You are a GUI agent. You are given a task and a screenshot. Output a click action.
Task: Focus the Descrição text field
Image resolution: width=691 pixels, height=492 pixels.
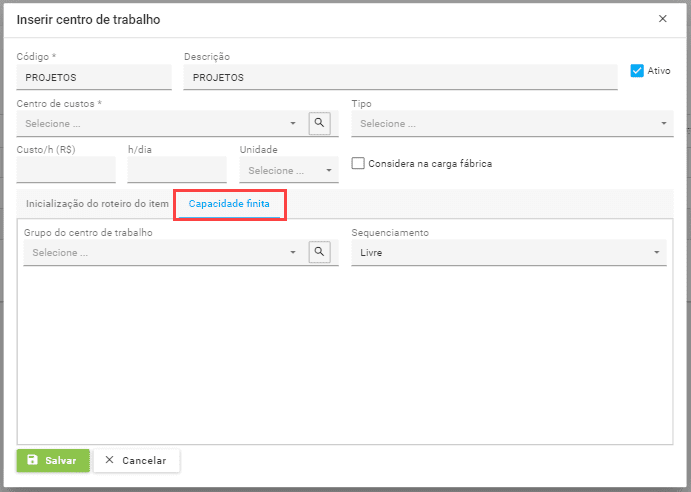400,77
